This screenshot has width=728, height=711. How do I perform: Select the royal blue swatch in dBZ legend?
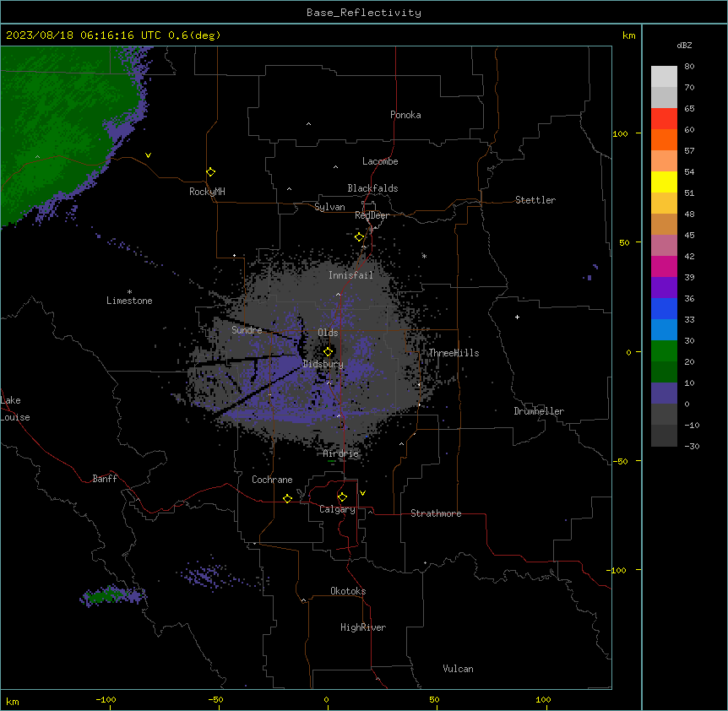click(x=664, y=308)
